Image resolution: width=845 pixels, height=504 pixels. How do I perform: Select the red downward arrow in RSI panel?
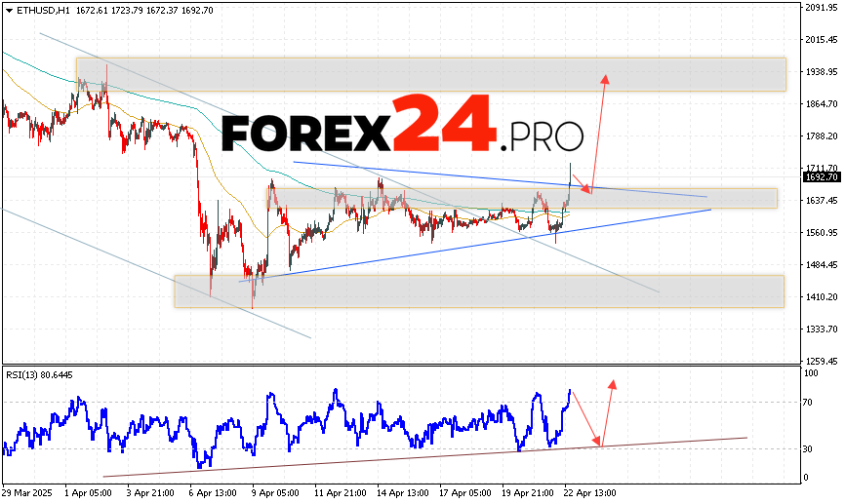(x=587, y=419)
